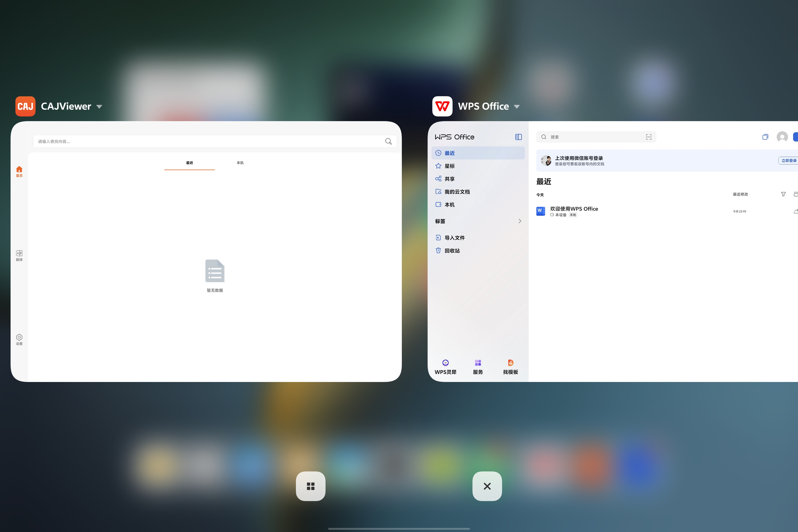Click the 本地 tag under the document
This screenshot has width=798, height=532.
click(x=573, y=215)
